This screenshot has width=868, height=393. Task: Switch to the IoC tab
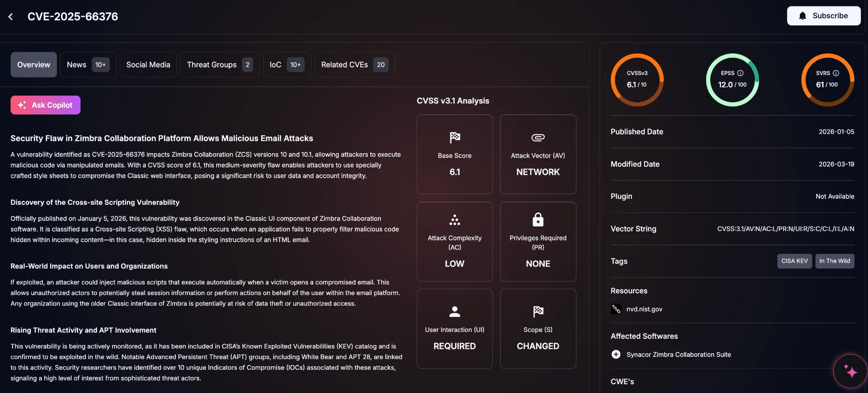coord(287,64)
